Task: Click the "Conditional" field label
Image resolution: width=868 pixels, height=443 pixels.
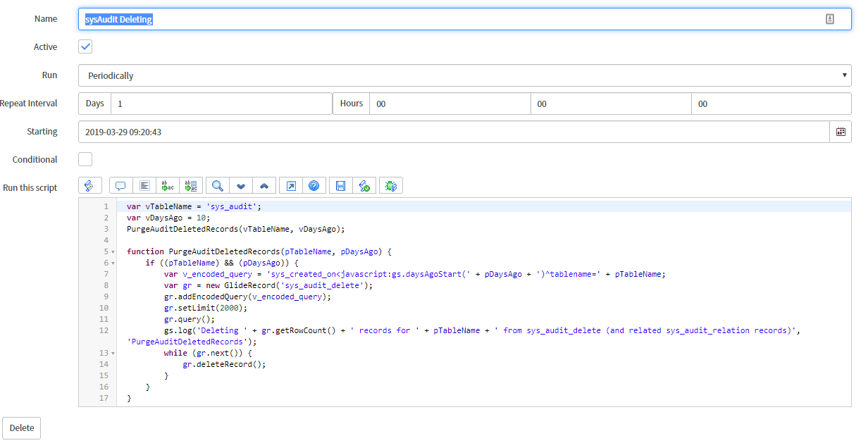Action: point(35,159)
